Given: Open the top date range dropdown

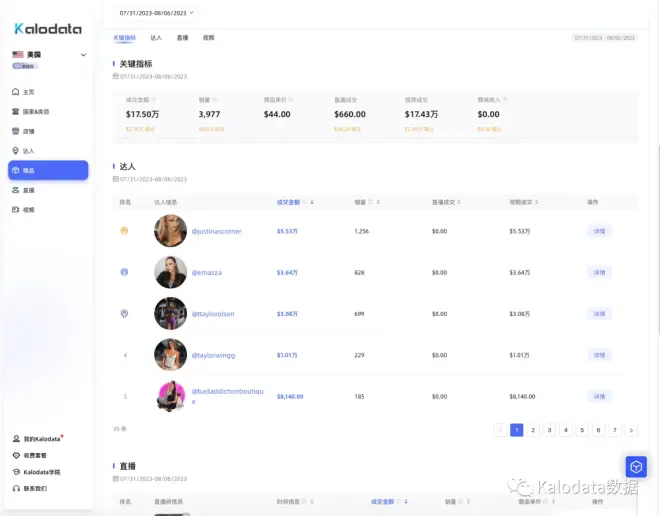Looking at the screenshot, I should [157, 13].
